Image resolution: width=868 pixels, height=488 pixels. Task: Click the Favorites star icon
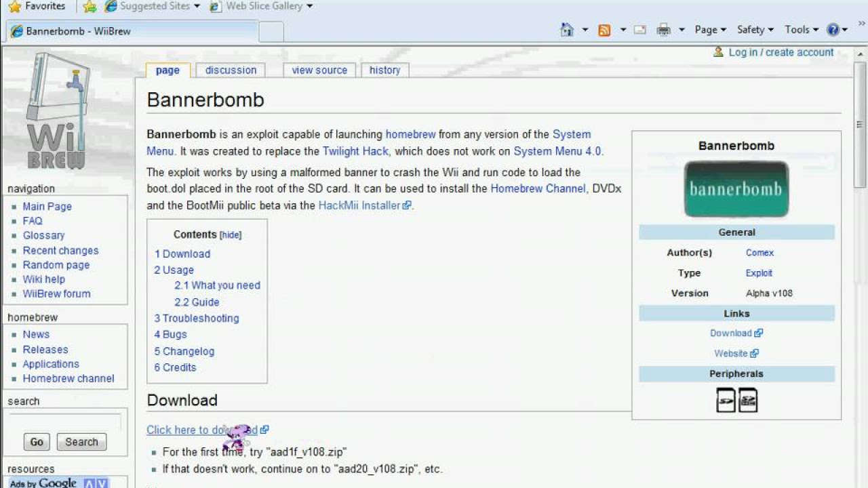coord(15,7)
